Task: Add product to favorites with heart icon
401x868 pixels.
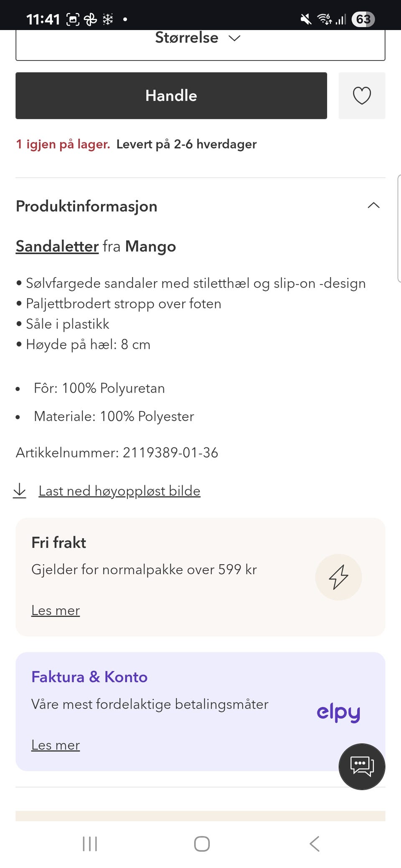Action: point(362,96)
